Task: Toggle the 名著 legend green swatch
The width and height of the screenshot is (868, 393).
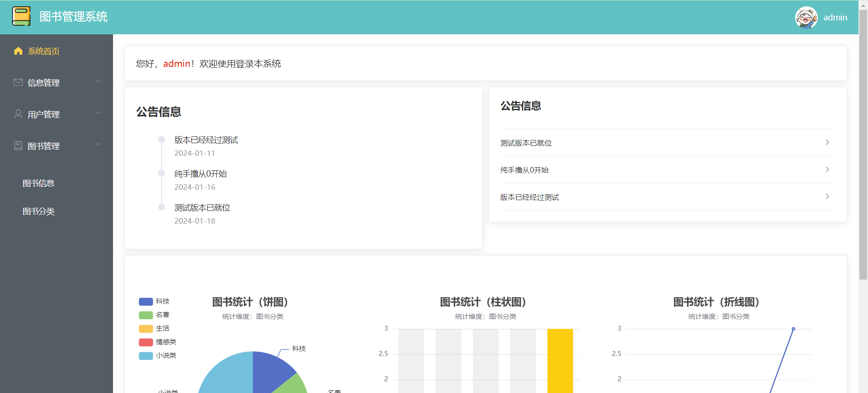Action: pos(146,315)
